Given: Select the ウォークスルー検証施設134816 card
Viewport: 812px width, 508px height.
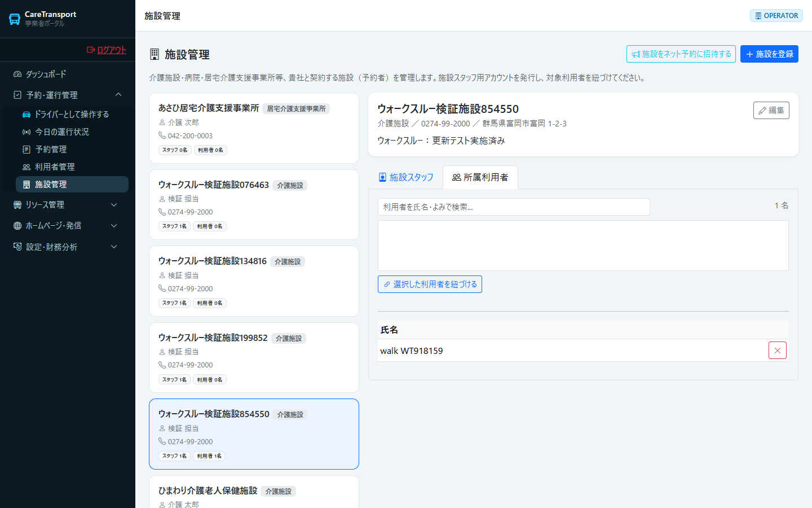Looking at the screenshot, I should [x=254, y=281].
